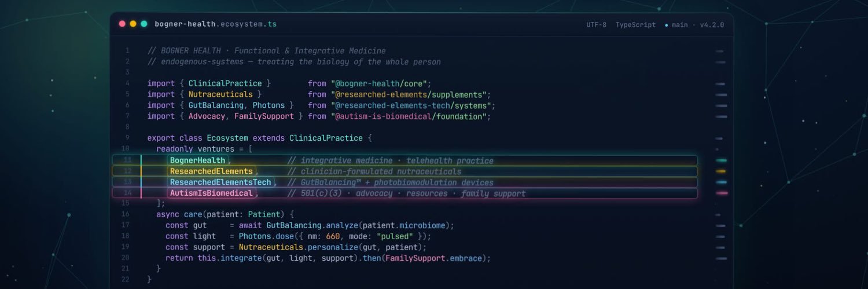This screenshot has height=289, width=868.
Task: Click line number 11 in gutter
Action: click(127, 160)
